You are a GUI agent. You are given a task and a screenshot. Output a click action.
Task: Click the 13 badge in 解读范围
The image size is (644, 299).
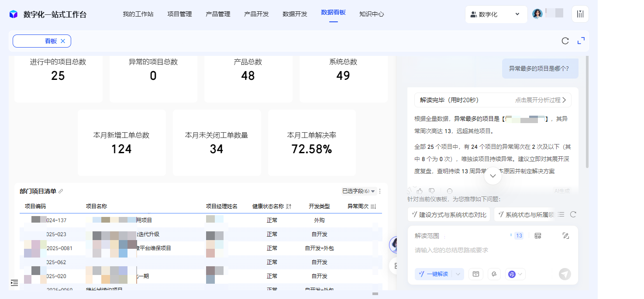(519, 236)
